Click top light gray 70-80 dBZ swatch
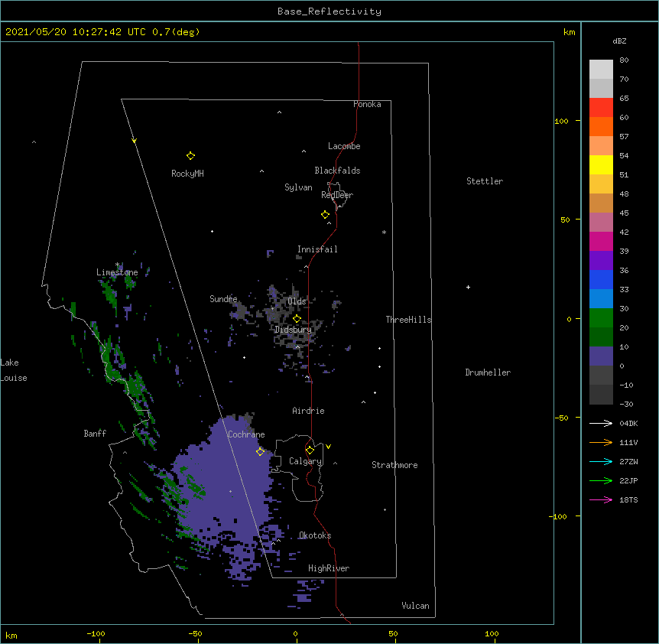The height and width of the screenshot is (644, 659). pyautogui.click(x=601, y=70)
